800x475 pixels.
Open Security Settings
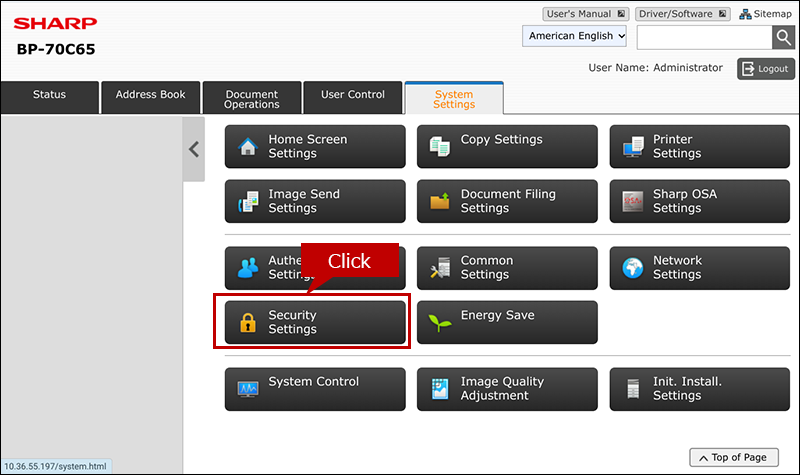(315, 322)
